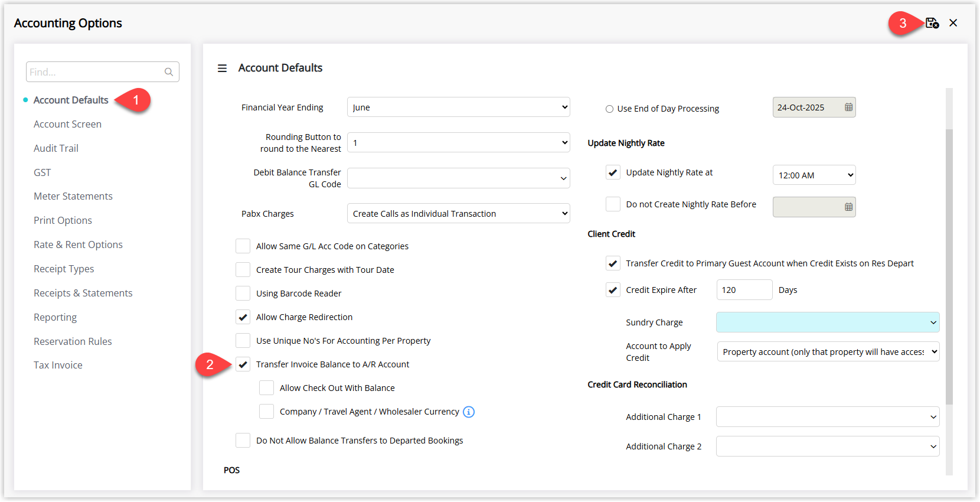The width and height of the screenshot is (980, 502).
Task: Toggle Transfer Invoice Balance to A/R Account
Action: [243, 364]
